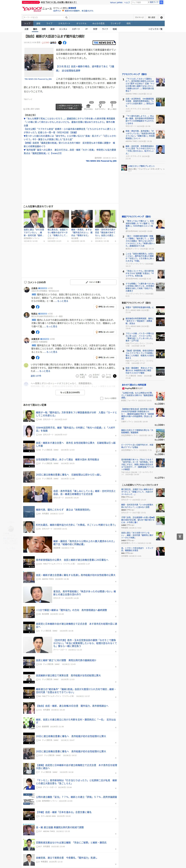Click the Yahoo! JAPAN link in the header
Image resolution: width=186 pixels, height=868 pixels.
[x=116, y=2]
